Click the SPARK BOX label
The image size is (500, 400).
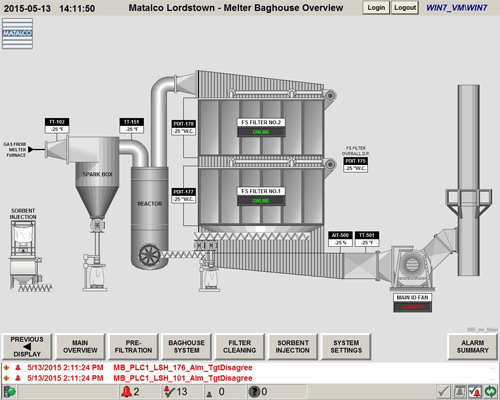98,174
